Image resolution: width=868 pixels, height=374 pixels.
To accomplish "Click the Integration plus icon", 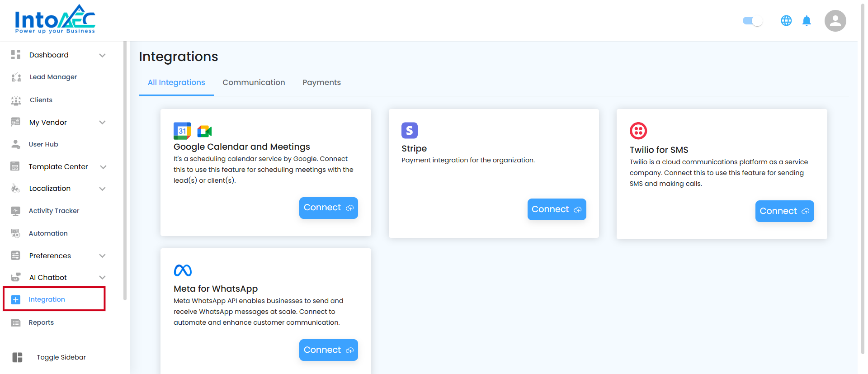I will pos(16,299).
